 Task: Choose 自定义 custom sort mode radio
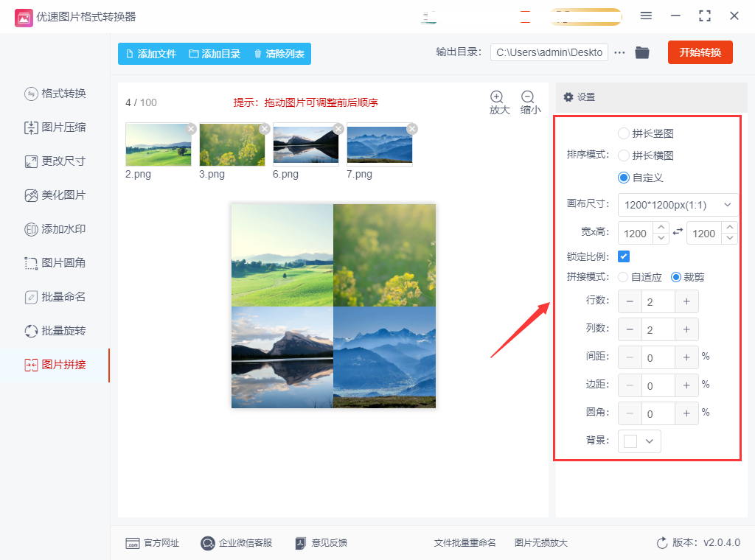(x=624, y=178)
